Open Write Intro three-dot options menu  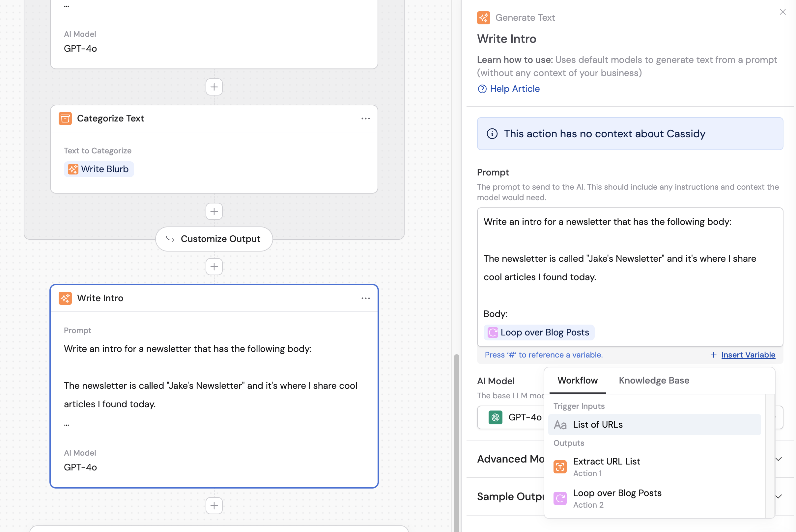click(x=365, y=298)
